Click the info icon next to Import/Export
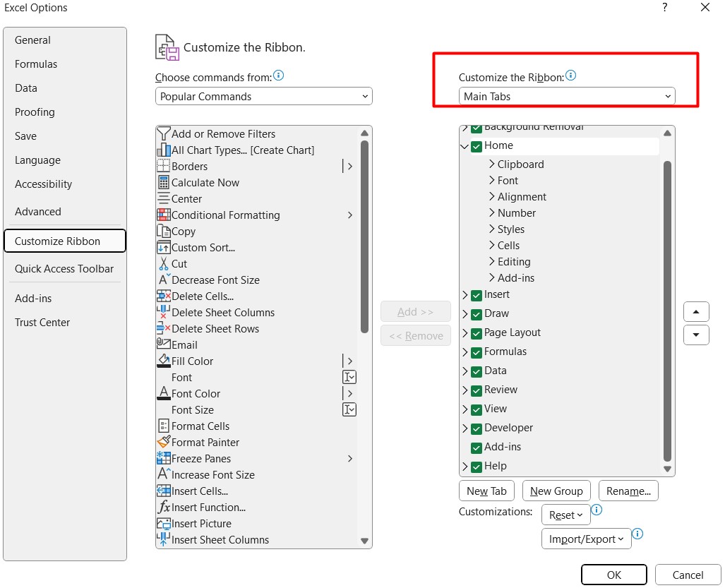 [x=637, y=534]
